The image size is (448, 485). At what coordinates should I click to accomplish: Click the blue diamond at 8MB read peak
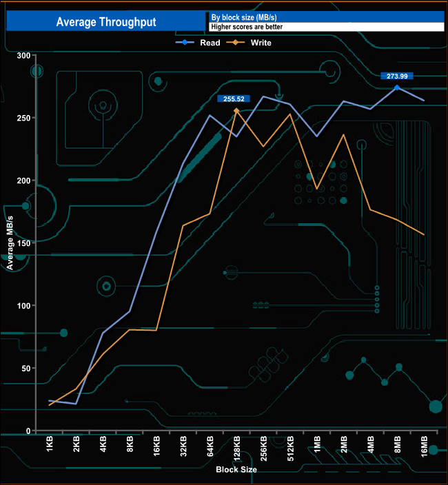click(x=397, y=88)
